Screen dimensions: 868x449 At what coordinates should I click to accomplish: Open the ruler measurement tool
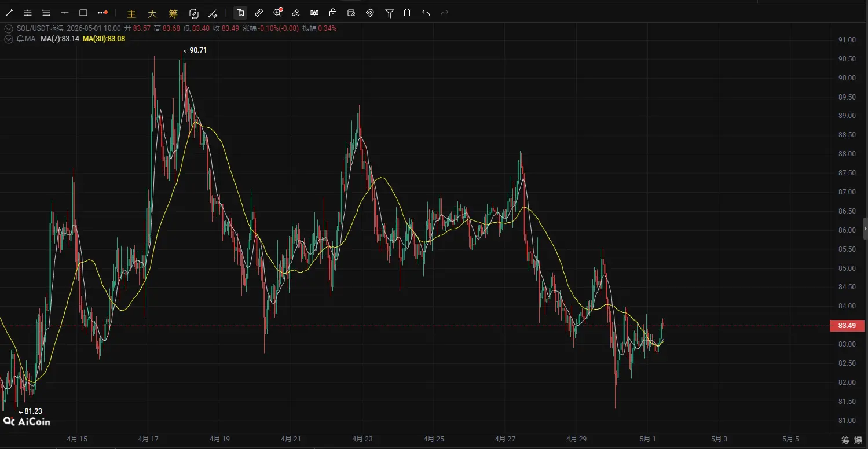tap(259, 13)
